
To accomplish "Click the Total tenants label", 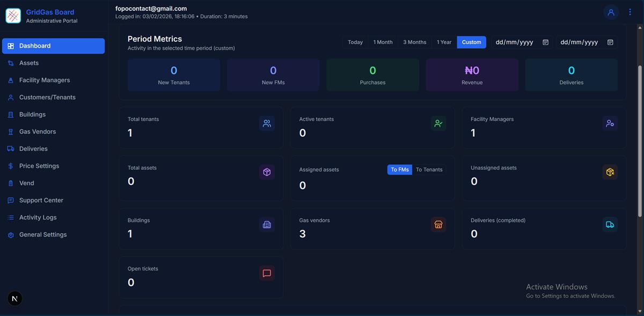I will (x=143, y=119).
